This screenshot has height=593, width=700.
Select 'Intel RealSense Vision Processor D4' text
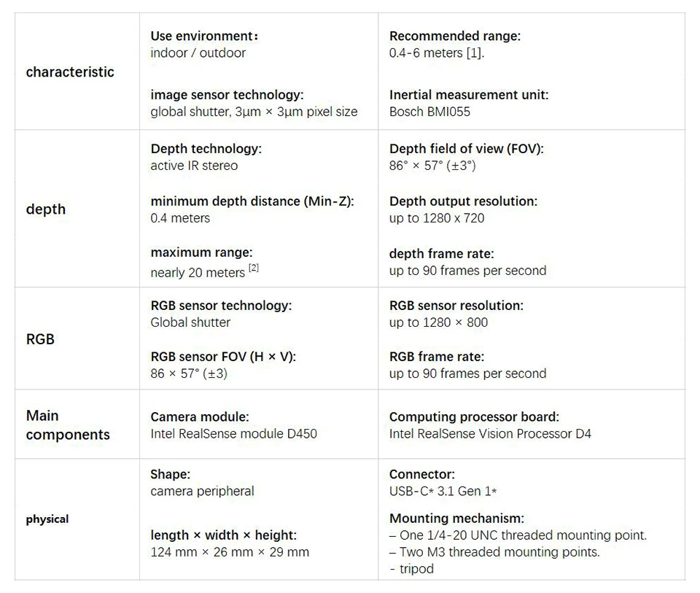tap(490, 434)
